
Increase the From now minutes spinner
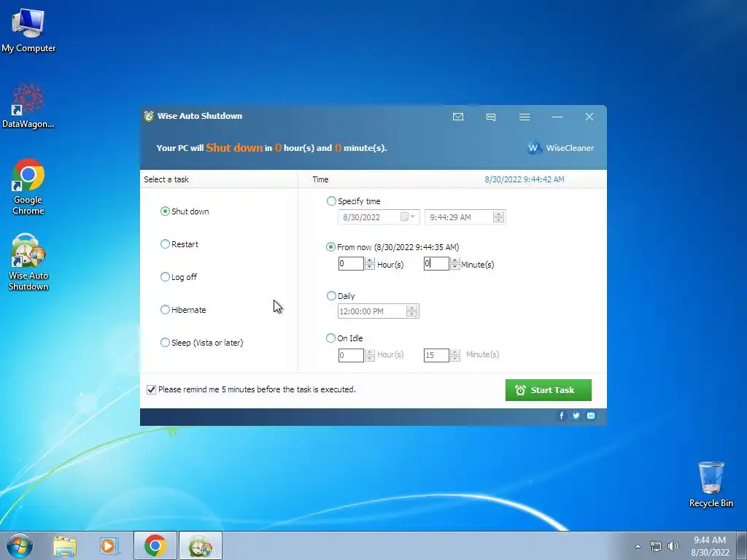(455, 260)
